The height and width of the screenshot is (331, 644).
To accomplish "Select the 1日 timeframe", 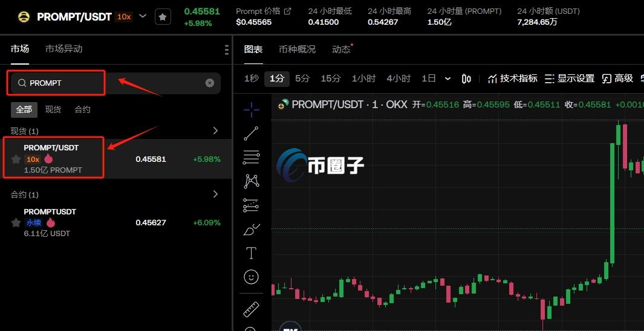I will click(429, 79).
